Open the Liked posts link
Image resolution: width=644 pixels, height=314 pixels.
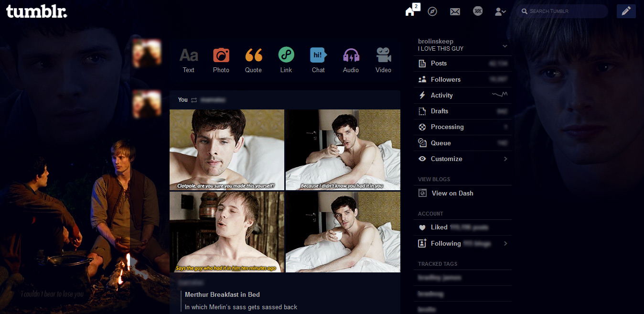coord(462,227)
